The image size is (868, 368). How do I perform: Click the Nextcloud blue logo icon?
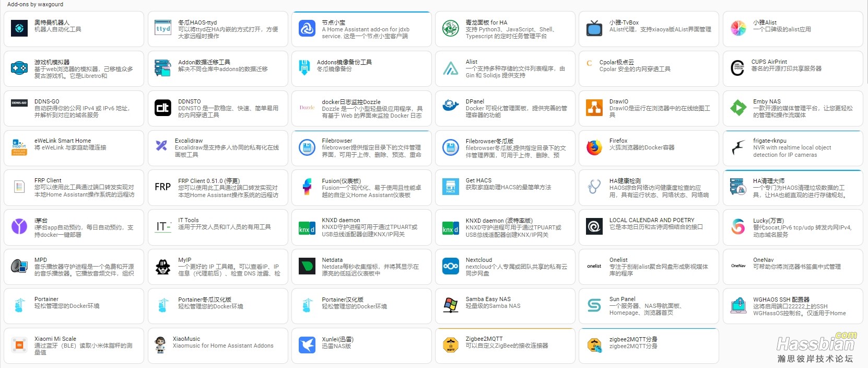pos(451,266)
